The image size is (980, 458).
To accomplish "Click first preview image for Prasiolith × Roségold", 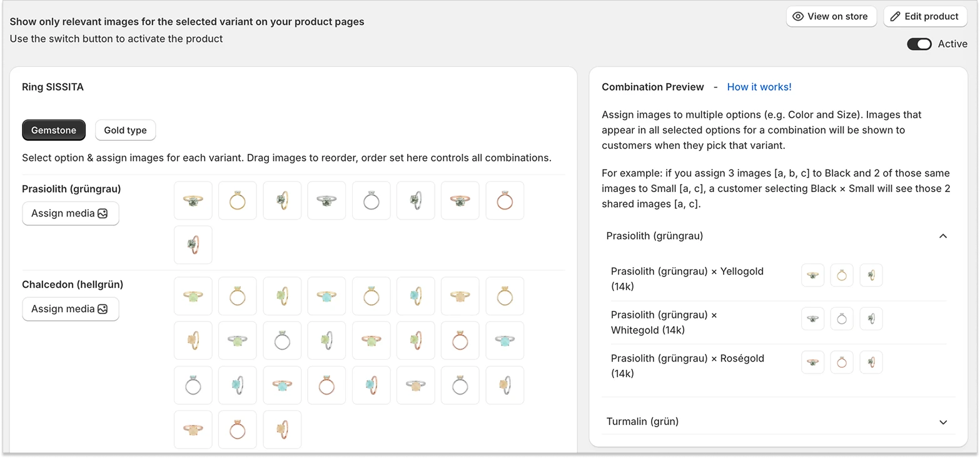I will (x=813, y=362).
